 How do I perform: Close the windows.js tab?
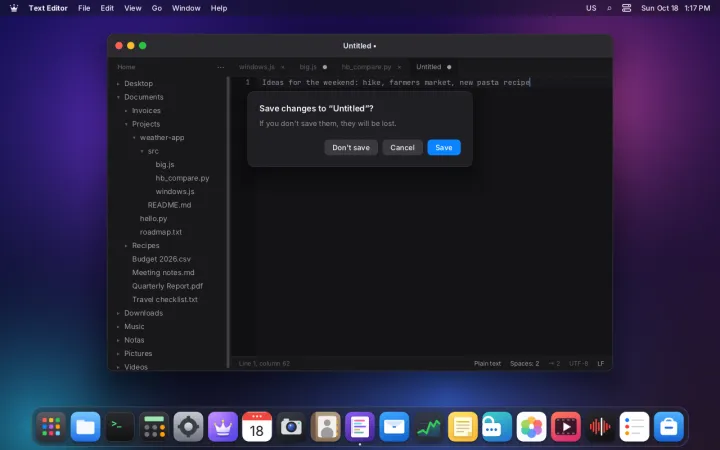point(283,67)
